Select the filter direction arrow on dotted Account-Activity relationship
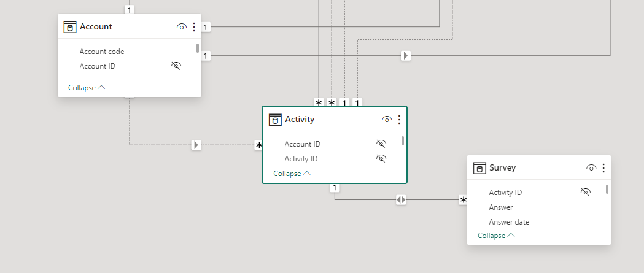 tap(196, 145)
